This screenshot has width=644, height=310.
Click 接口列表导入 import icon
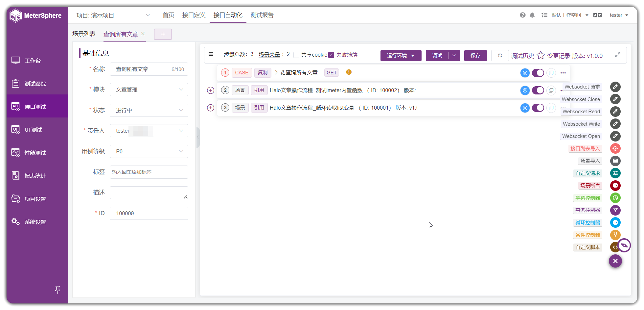615,148
